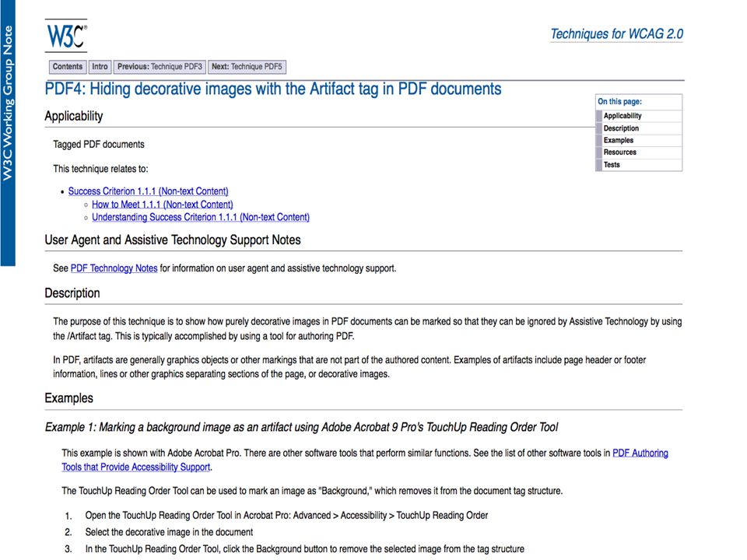Jump to Tests in On this page

(x=612, y=165)
